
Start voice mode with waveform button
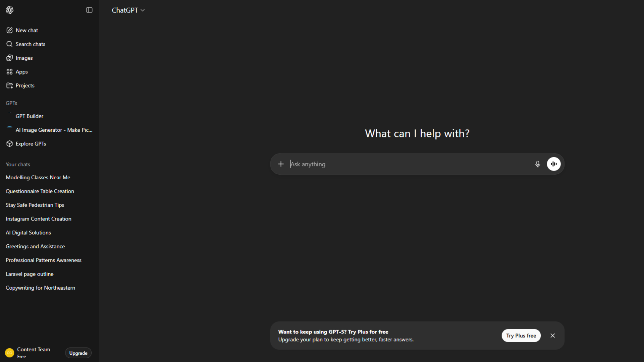(x=553, y=164)
